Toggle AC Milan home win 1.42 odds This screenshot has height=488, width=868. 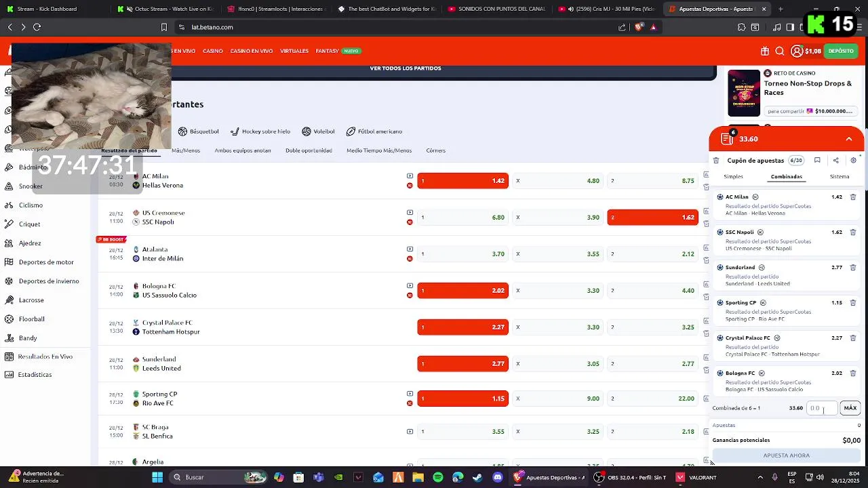click(x=462, y=181)
